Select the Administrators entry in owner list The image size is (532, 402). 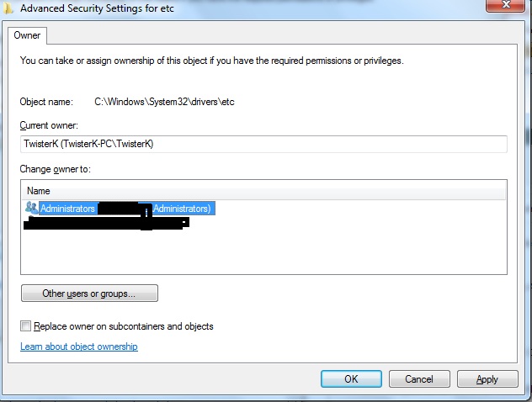tap(67, 208)
